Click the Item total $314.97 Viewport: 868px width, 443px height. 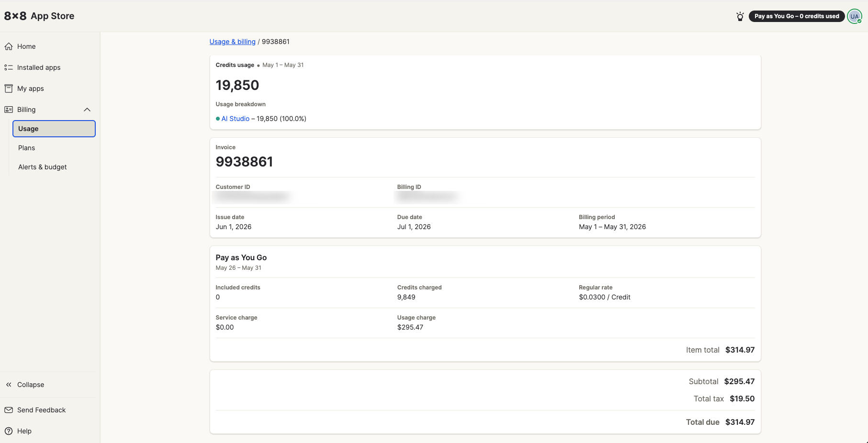[740, 350]
